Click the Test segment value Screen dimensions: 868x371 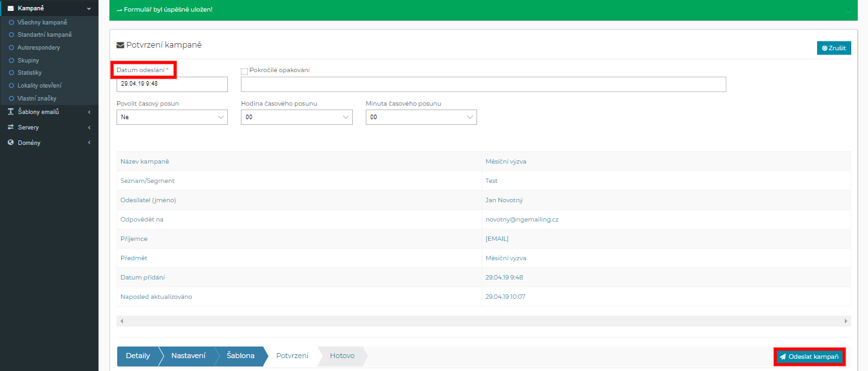click(x=491, y=181)
